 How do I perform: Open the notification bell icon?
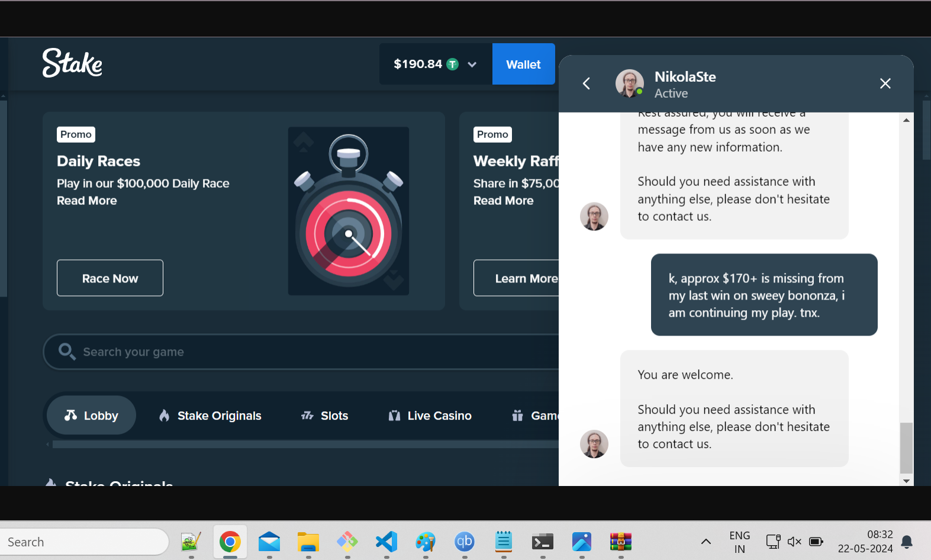tap(907, 542)
